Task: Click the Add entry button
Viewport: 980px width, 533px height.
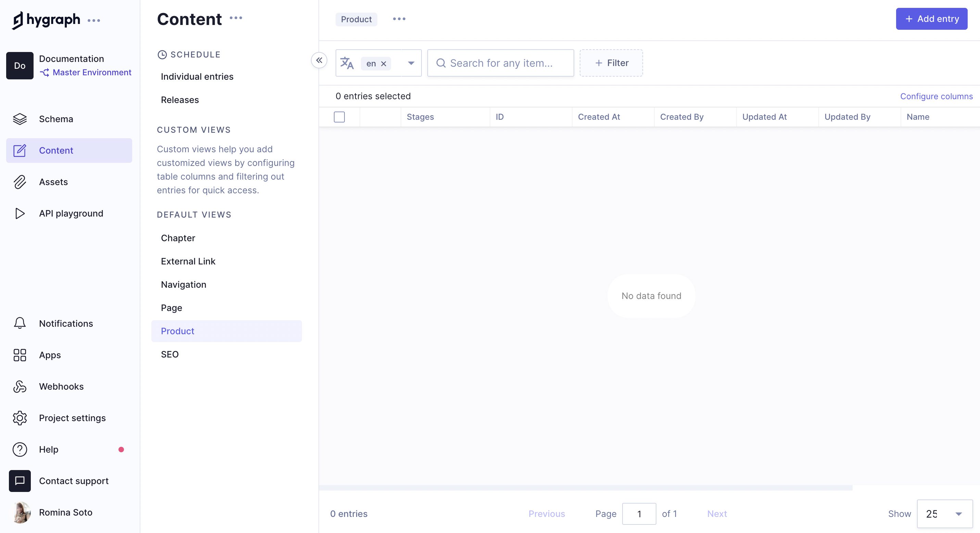Action: click(931, 19)
